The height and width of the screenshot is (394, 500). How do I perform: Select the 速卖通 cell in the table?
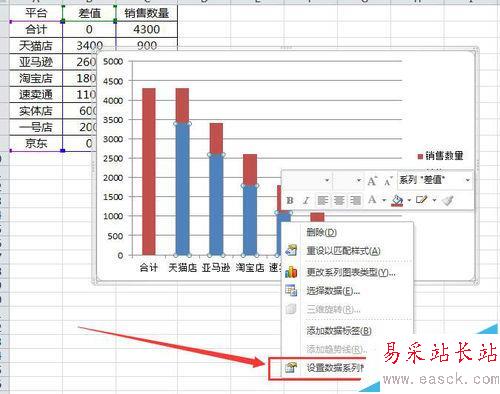point(36,95)
